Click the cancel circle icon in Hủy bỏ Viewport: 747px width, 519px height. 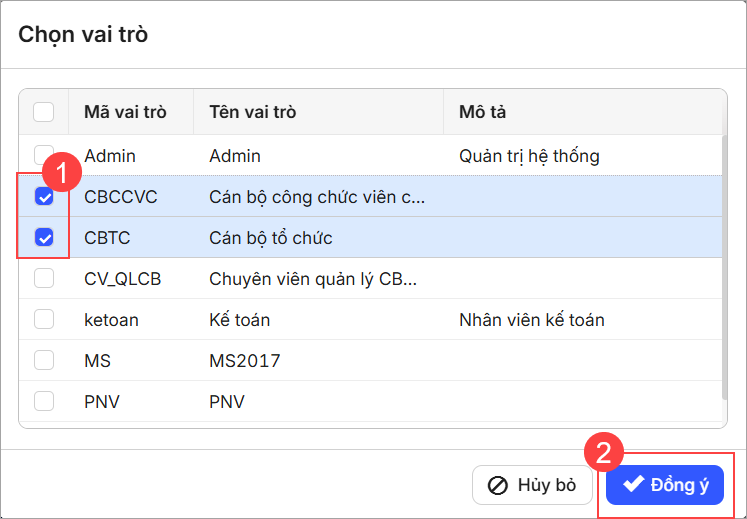pyautogui.click(x=498, y=486)
